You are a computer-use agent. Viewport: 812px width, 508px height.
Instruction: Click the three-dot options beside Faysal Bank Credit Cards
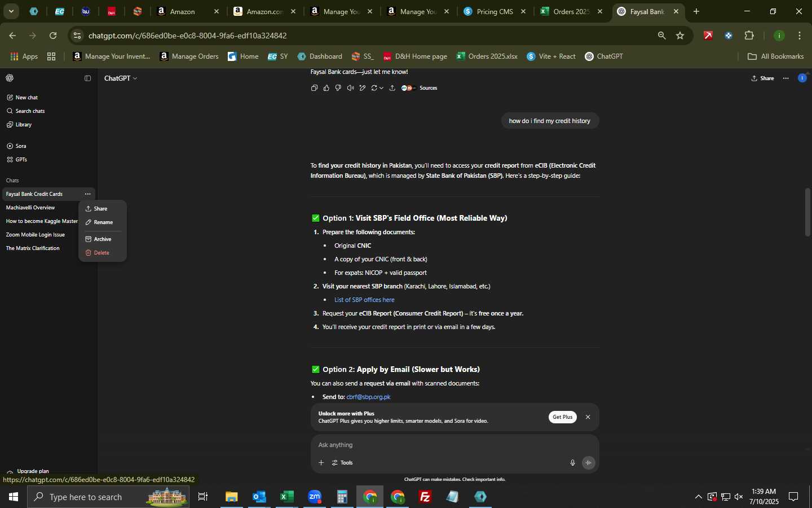click(87, 194)
